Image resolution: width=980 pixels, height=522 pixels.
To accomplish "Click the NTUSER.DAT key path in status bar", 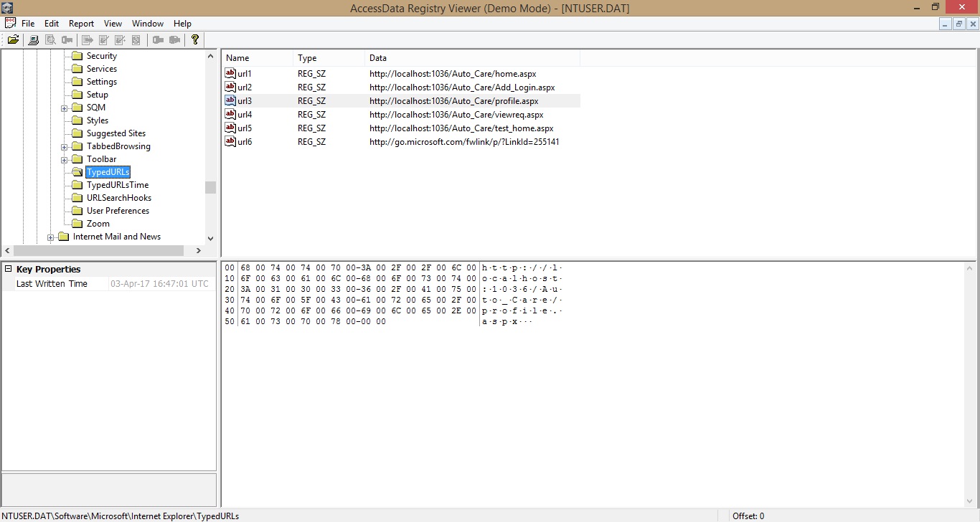I will coord(121,516).
